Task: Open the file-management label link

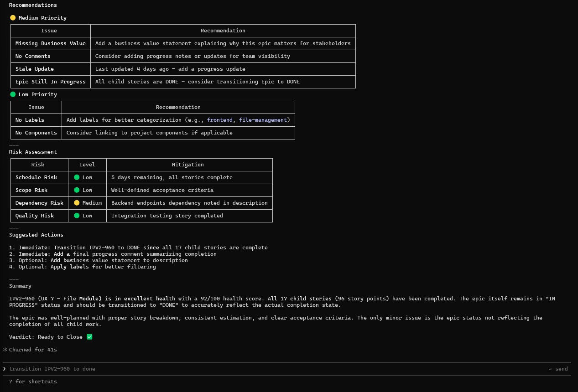Action: pos(263,119)
